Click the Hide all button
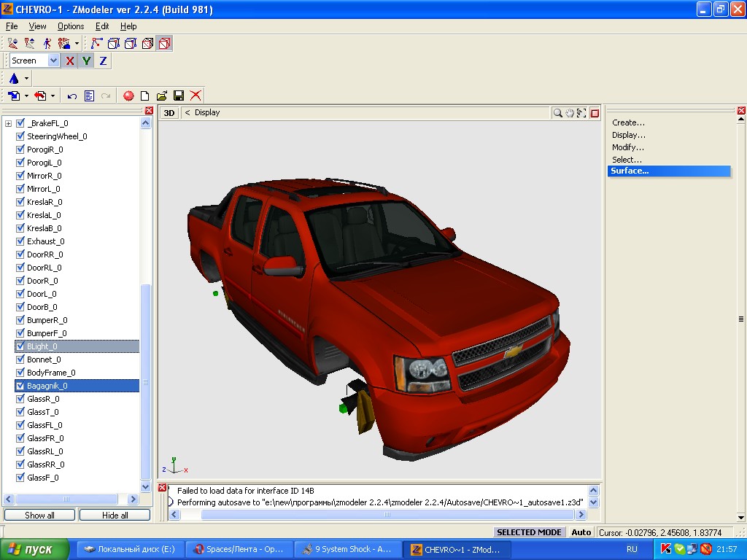 115,516
